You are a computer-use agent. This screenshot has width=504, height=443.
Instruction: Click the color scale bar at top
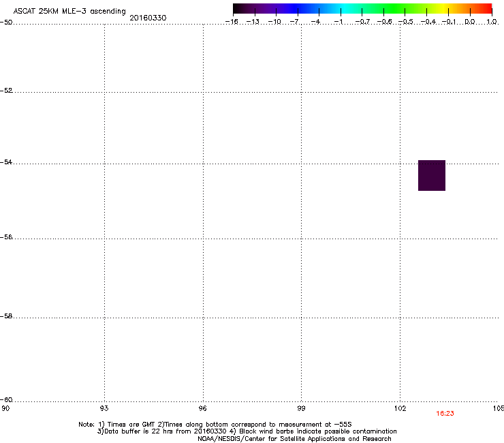[x=362, y=9]
